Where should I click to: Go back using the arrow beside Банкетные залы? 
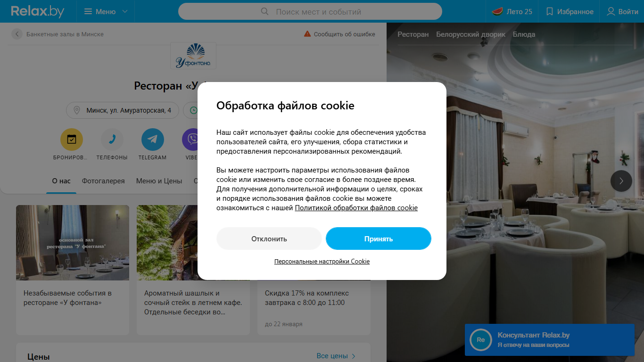pyautogui.click(x=17, y=34)
